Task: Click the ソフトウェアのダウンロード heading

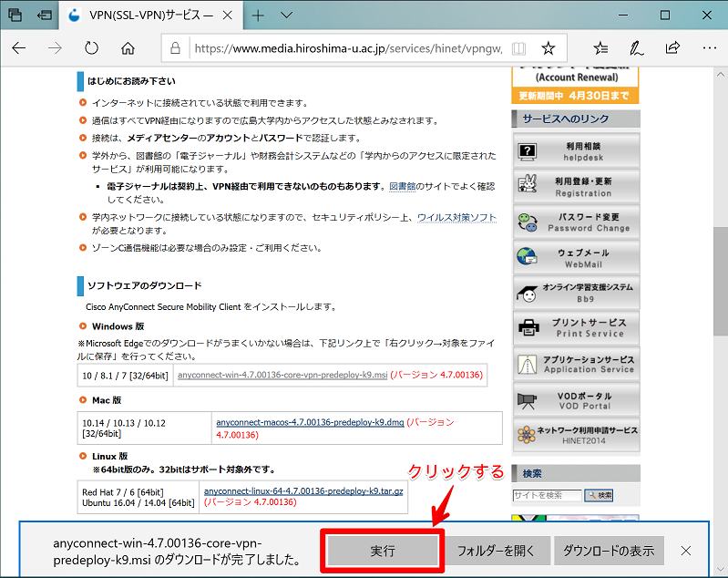Action: click(x=144, y=285)
